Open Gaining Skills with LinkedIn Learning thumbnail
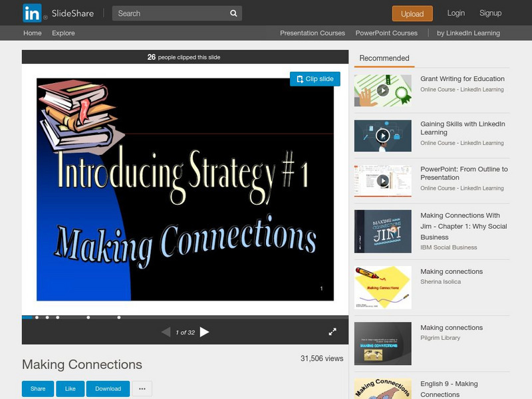 [x=383, y=136]
